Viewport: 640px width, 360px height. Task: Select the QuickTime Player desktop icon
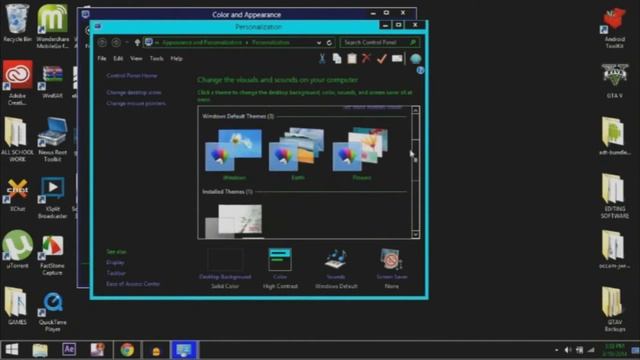[53, 312]
